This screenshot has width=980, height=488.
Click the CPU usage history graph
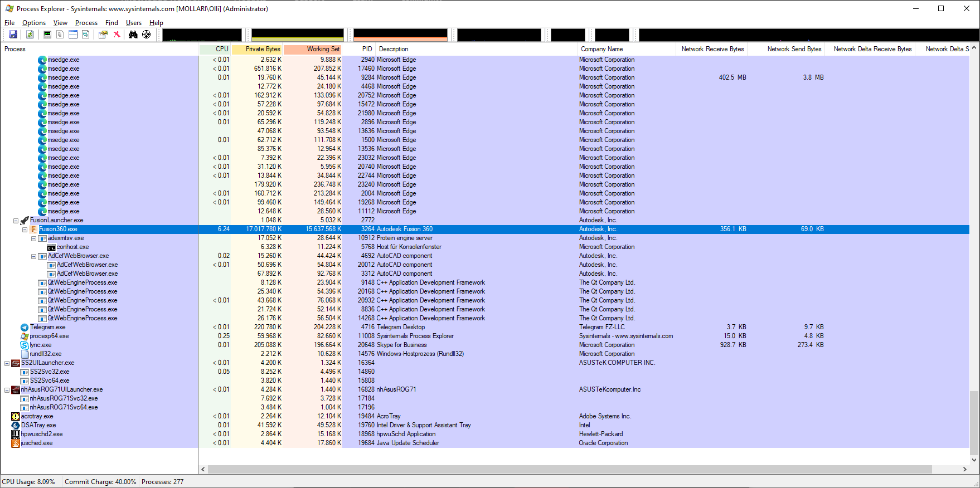pyautogui.click(x=202, y=35)
